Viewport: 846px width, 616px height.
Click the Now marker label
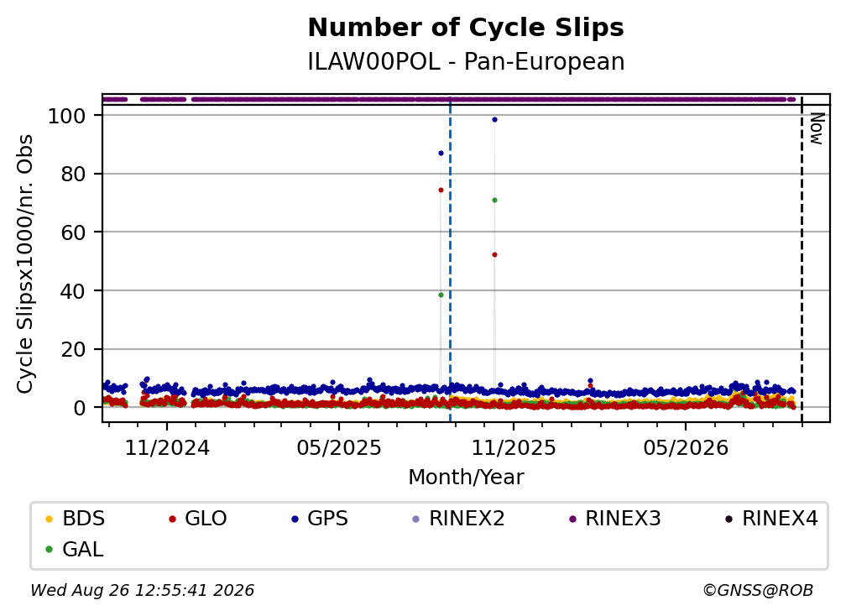tap(817, 129)
